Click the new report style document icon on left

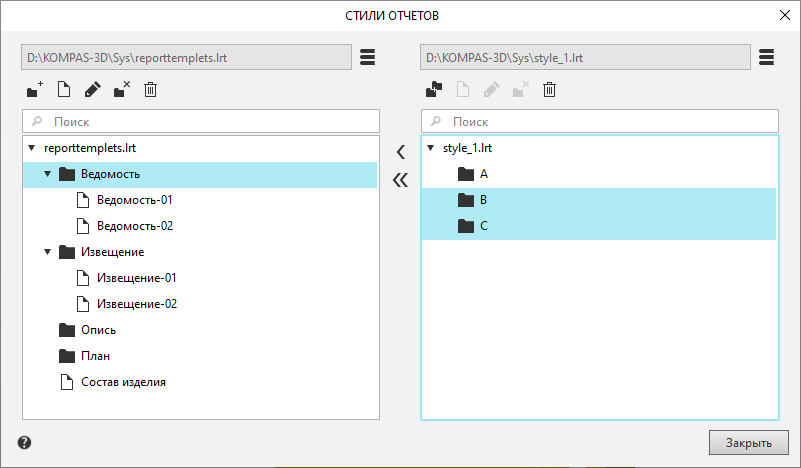(x=63, y=91)
